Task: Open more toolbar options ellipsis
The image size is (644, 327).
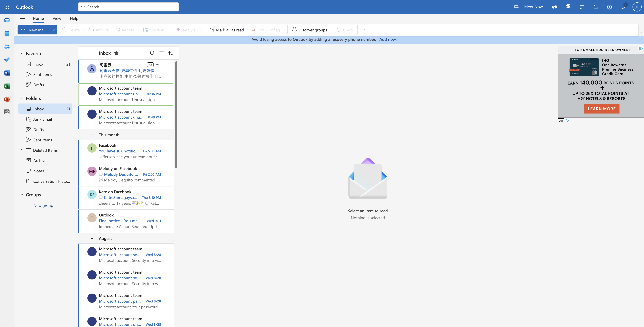Action: [365, 30]
